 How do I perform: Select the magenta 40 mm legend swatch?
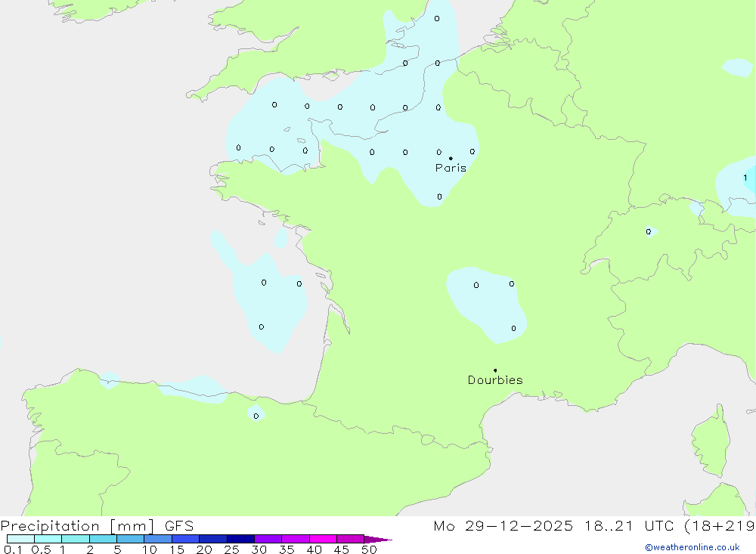coord(323,539)
